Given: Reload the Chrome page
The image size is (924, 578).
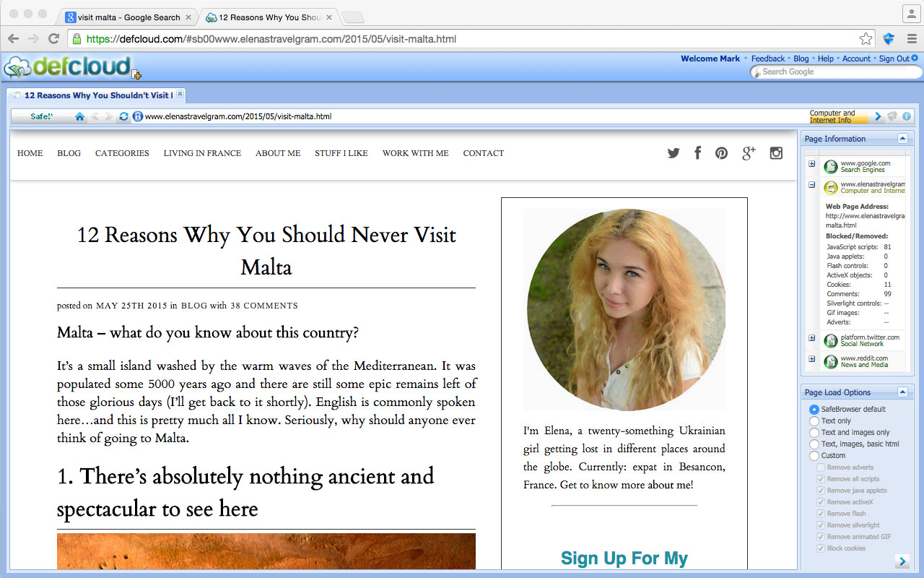Looking at the screenshot, I should click(x=53, y=39).
